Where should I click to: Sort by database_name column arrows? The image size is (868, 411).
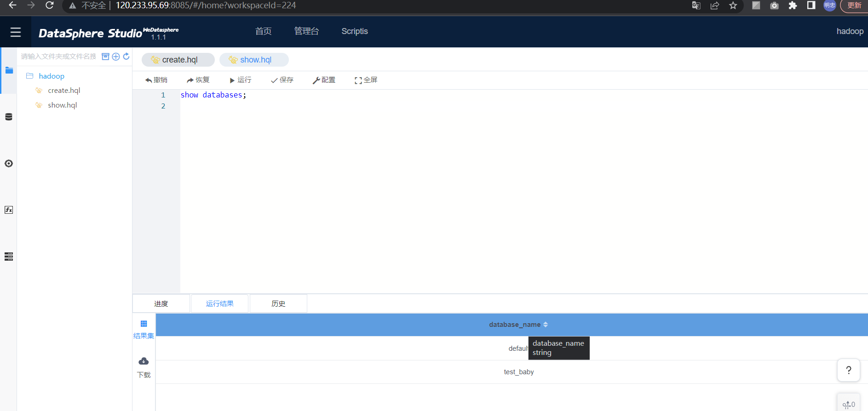[x=546, y=325]
